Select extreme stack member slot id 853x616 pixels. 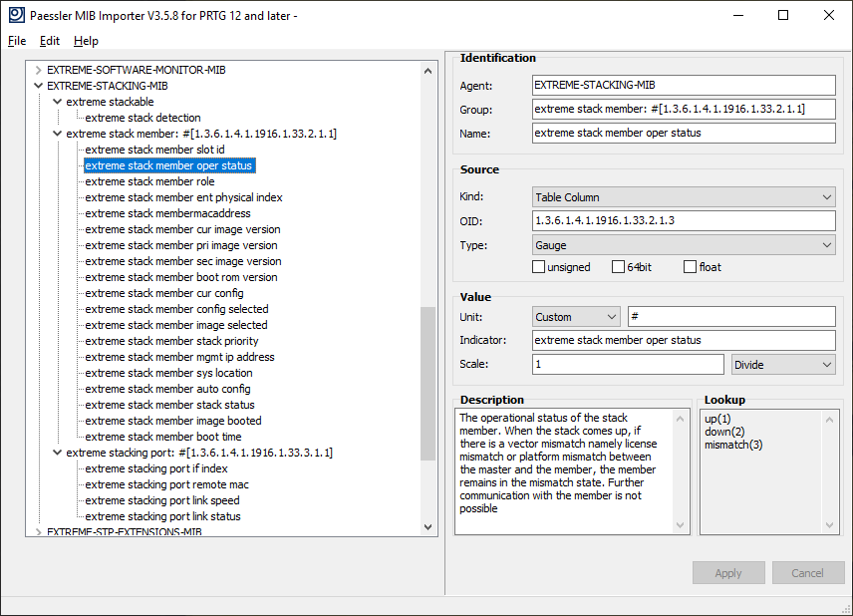pyautogui.click(x=154, y=150)
